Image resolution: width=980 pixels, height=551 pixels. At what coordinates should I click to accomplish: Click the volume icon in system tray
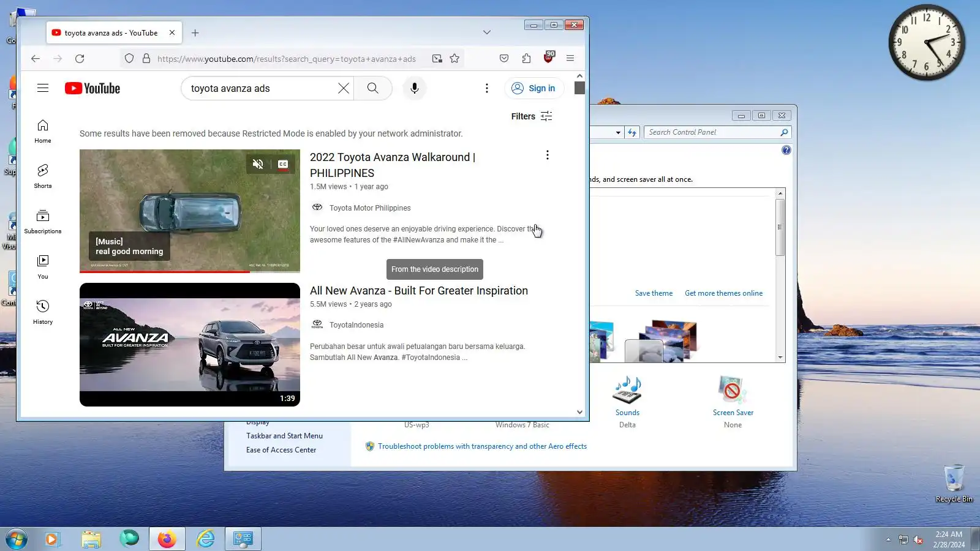pyautogui.click(x=918, y=539)
